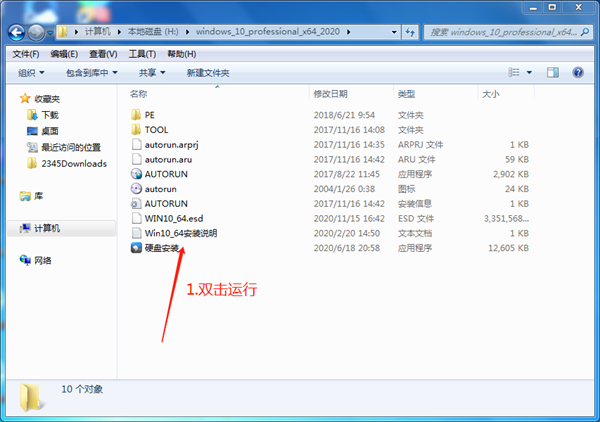Click 新建文件夹 button

coord(208,73)
